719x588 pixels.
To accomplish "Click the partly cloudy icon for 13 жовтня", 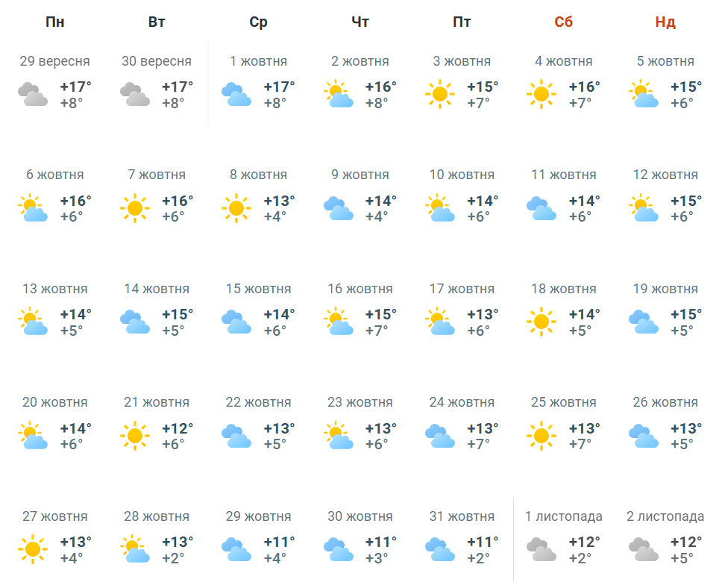I will pos(33,322).
